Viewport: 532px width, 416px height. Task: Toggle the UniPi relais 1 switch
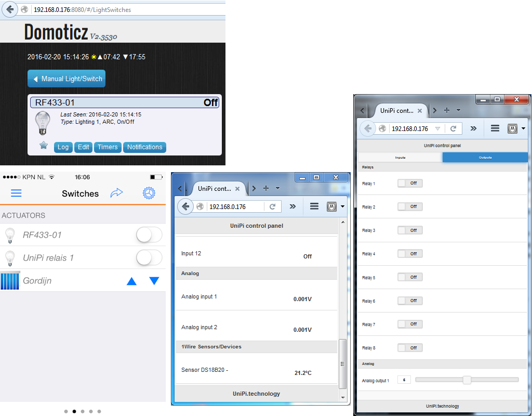coord(149,258)
